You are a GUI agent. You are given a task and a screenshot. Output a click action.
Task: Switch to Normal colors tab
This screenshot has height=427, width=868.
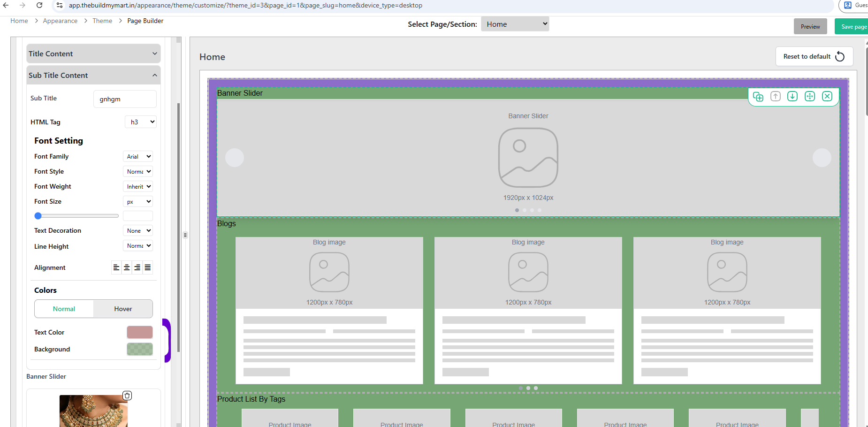(x=64, y=309)
